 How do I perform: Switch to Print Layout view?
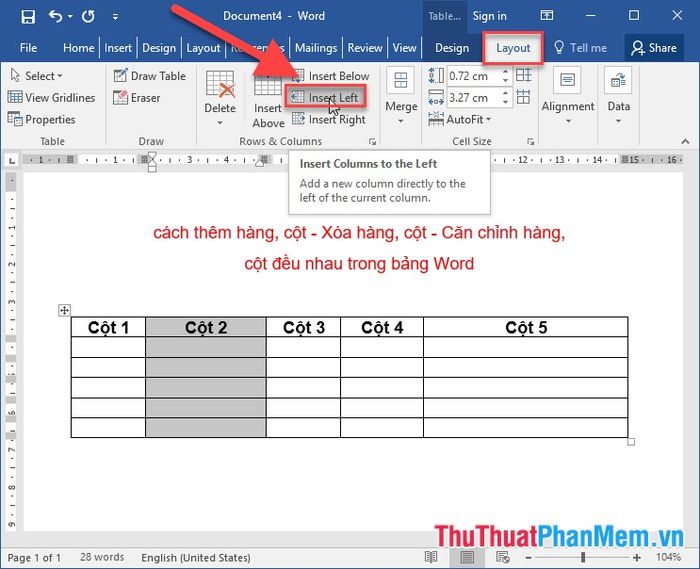coord(467,557)
